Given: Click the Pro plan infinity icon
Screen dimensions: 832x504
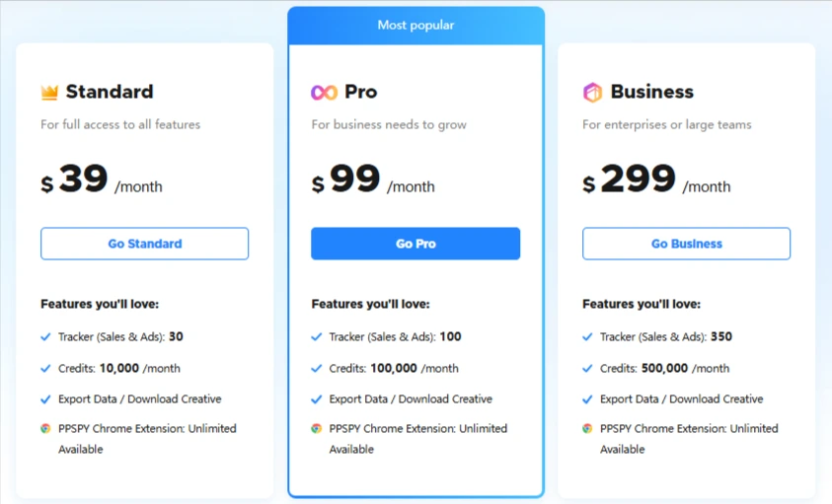Looking at the screenshot, I should (x=324, y=93).
